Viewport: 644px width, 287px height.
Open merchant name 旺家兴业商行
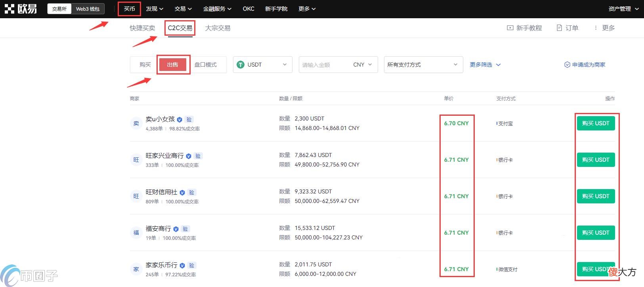pyautogui.click(x=164, y=155)
